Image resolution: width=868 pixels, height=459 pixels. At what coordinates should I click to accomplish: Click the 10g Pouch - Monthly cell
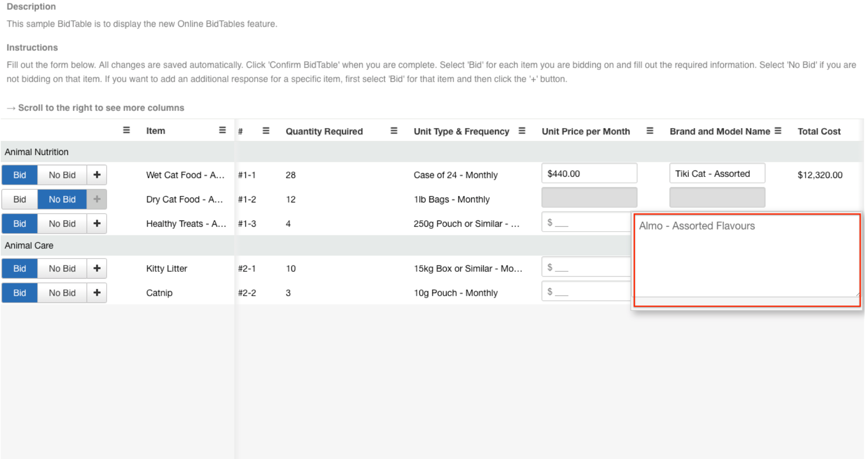point(456,293)
